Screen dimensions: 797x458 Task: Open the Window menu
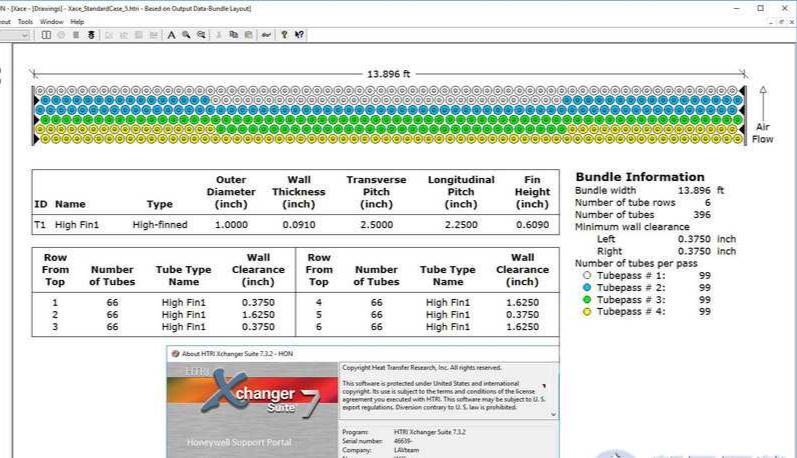[x=51, y=21]
